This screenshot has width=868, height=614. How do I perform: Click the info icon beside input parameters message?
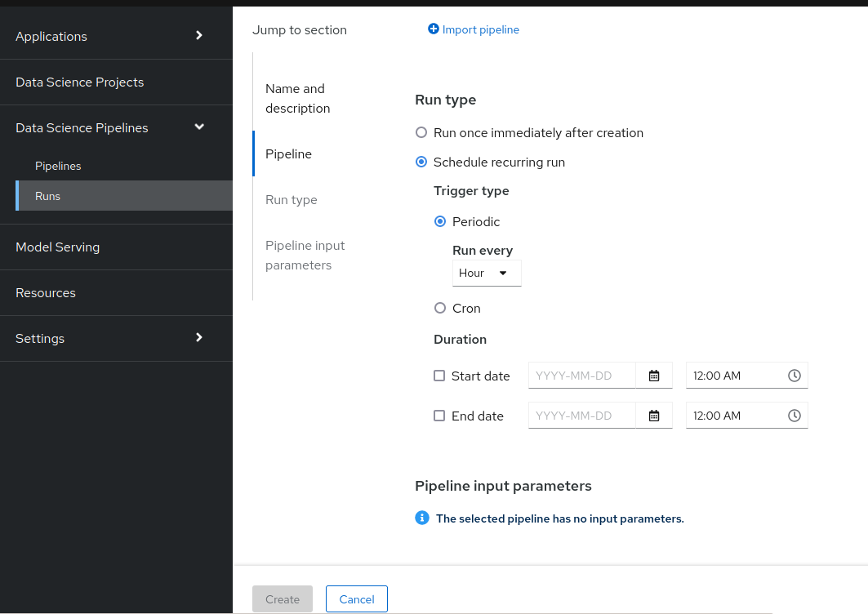tap(422, 518)
